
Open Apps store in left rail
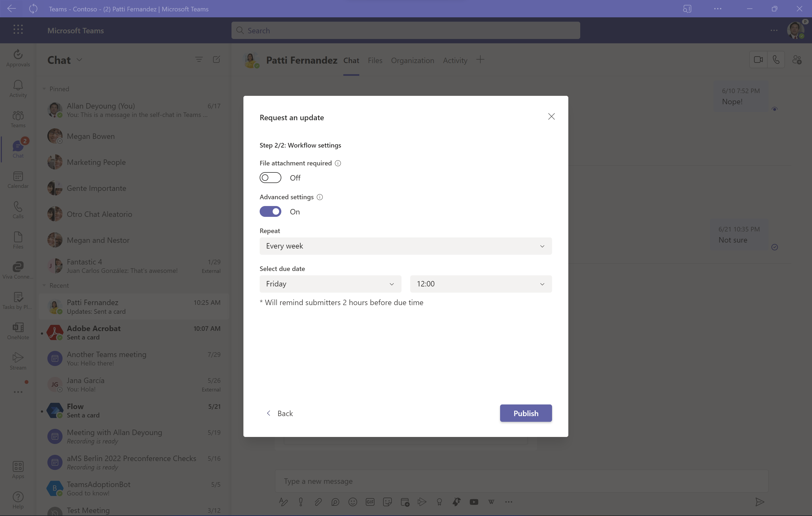pos(18,470)
